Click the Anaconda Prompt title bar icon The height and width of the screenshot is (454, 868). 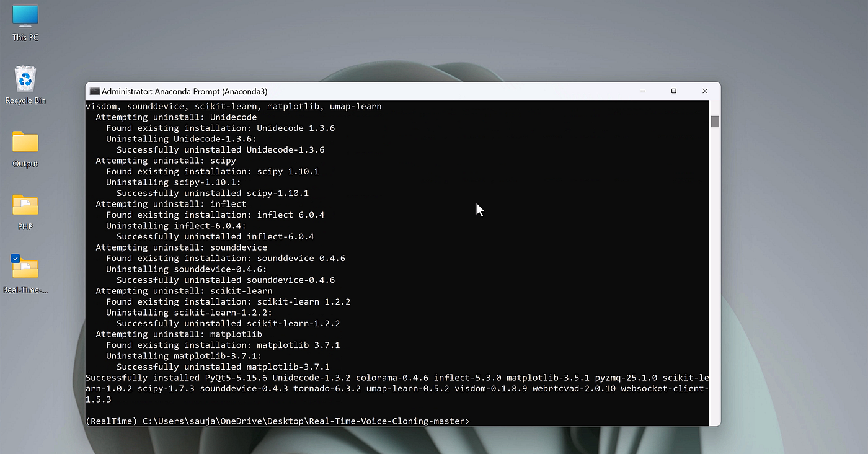pos(95,91)
